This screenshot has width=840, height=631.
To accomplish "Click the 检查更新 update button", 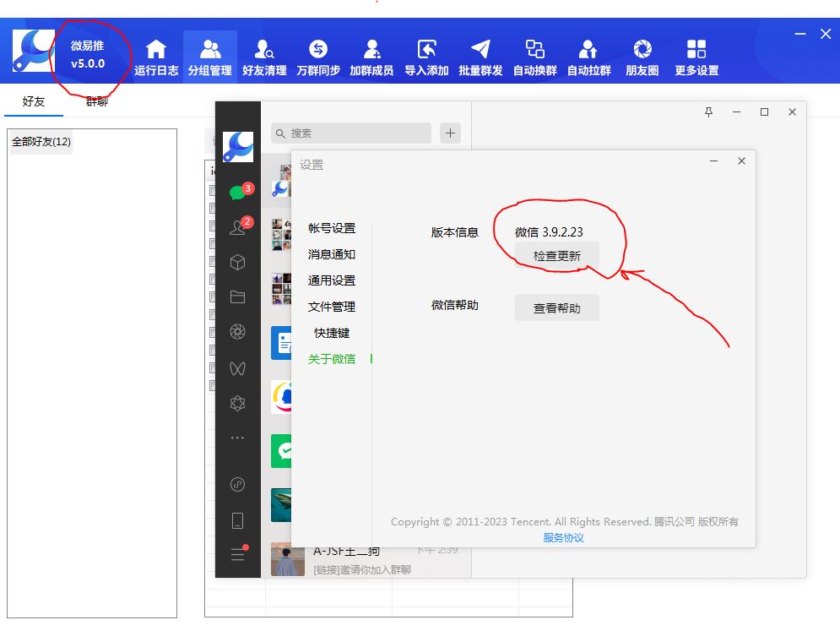I will pyautogui.click(x=556, y=255).
